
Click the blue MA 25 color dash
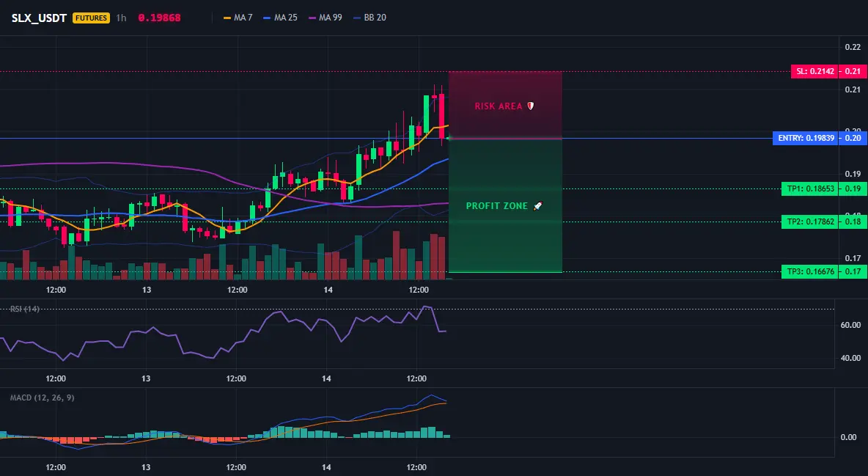268,18
